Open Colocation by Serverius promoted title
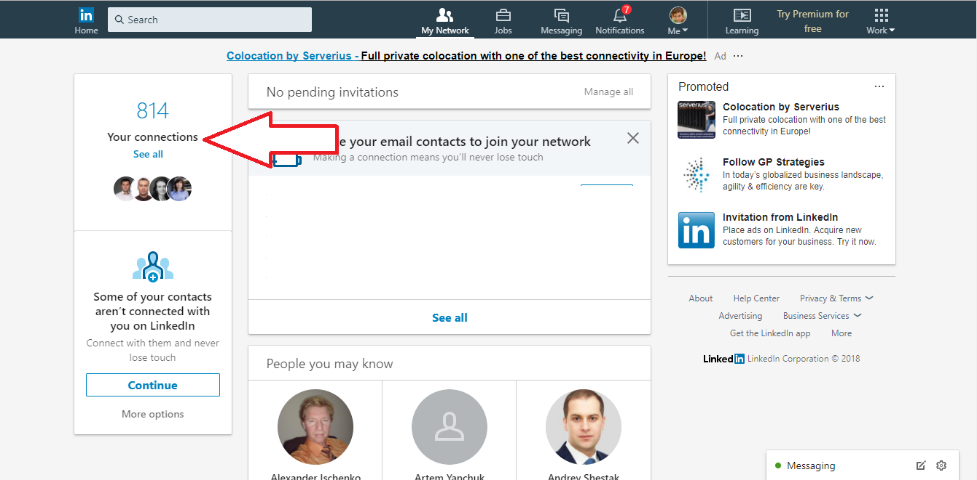 pos(781,107)
